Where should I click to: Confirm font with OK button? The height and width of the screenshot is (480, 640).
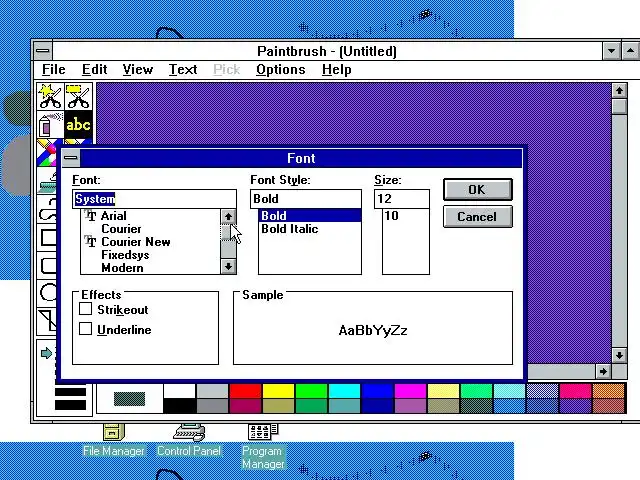coord(478,190)
